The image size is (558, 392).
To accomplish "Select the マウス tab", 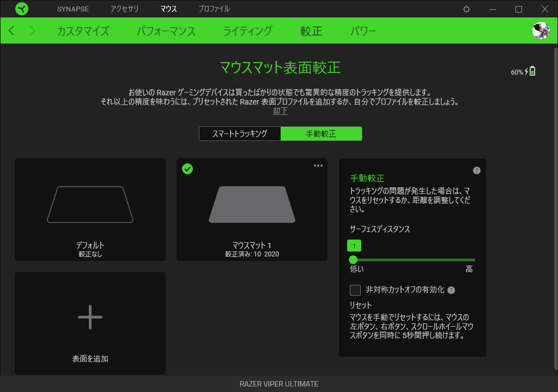I will [x=168, y=9].
